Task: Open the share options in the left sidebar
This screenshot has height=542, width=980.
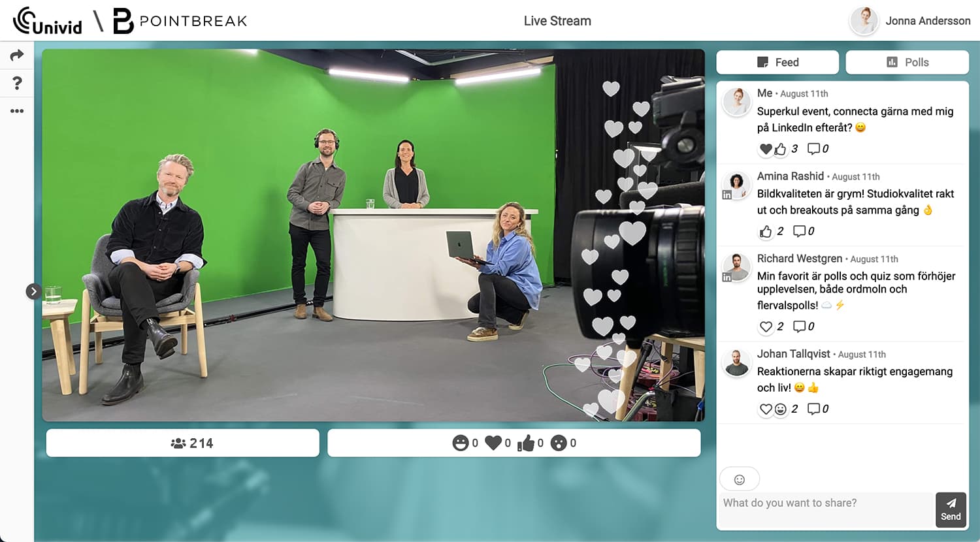Action: click(16, 55)
